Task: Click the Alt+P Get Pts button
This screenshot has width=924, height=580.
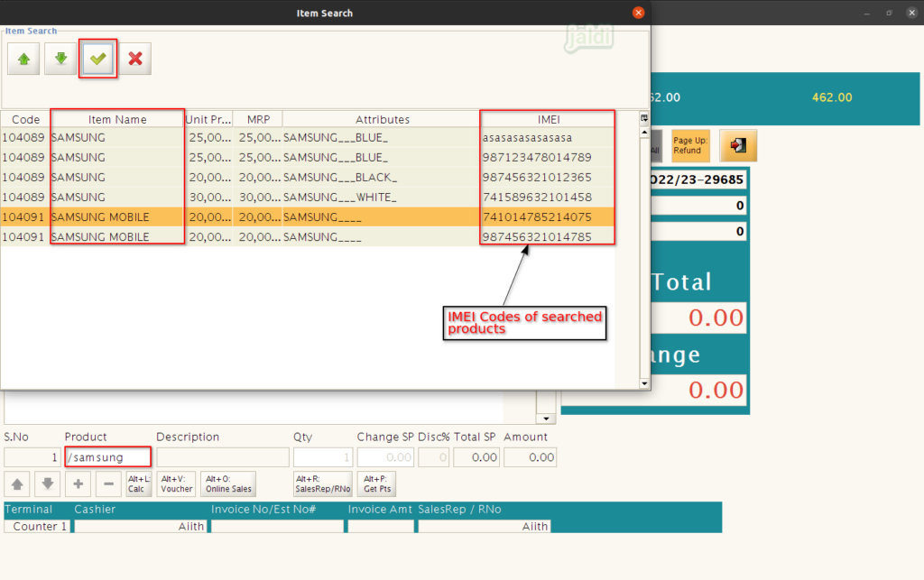Action: (376, 484)
